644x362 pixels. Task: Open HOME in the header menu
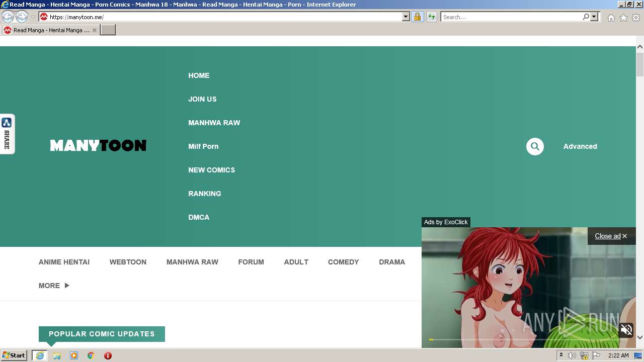click(199, 75)
